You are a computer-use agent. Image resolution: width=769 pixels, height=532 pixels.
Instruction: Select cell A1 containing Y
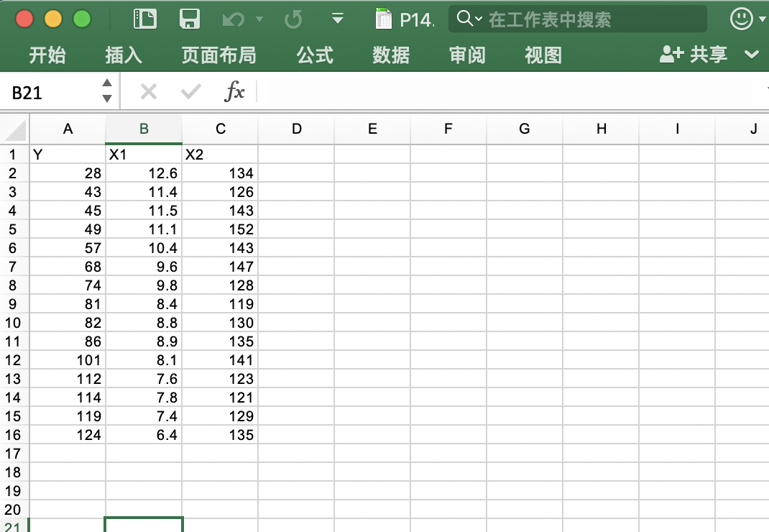(68, 155)
